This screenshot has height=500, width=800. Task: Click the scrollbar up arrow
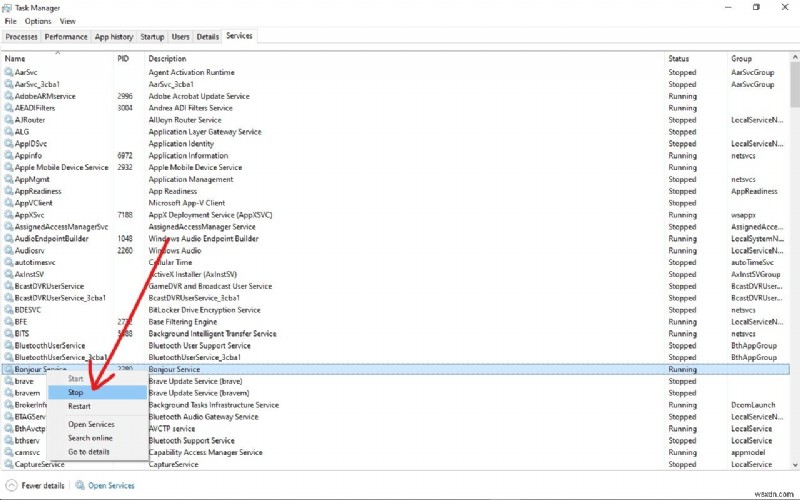point(795,57)
